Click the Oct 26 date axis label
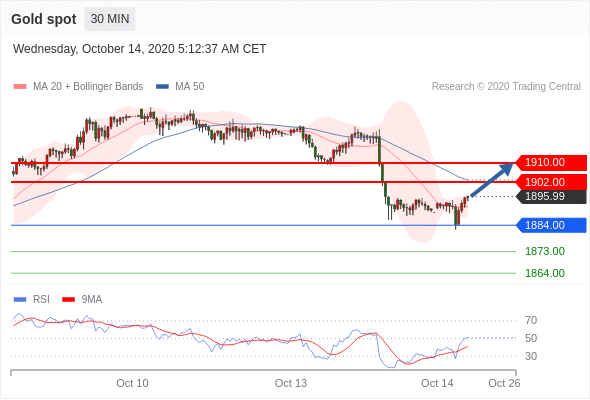This screenshot has width=590, height=400. click(x=504, y=383)
